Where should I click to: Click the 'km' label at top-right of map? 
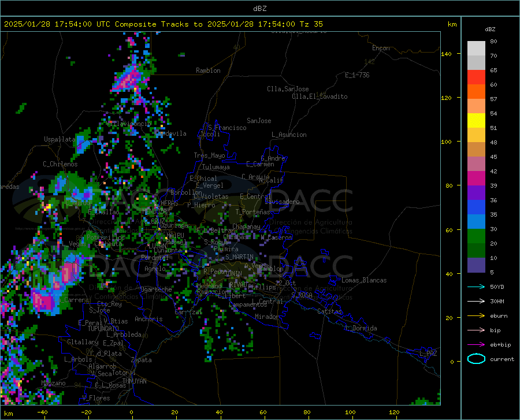(x=452, y=24)
